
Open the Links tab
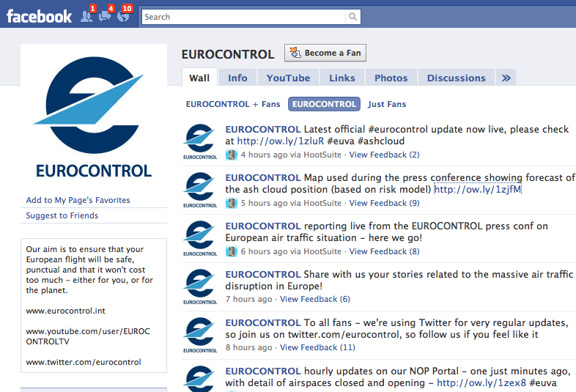click(x=342, y=78)
